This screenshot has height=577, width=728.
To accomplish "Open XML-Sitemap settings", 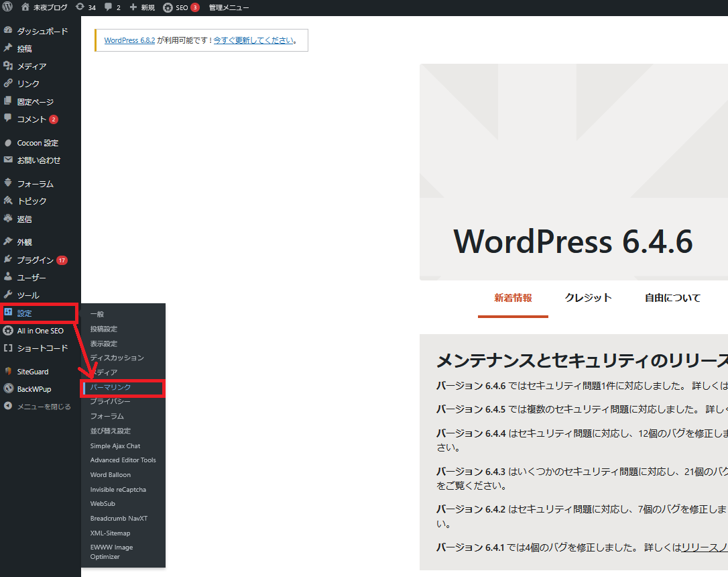I will point(110,533).
